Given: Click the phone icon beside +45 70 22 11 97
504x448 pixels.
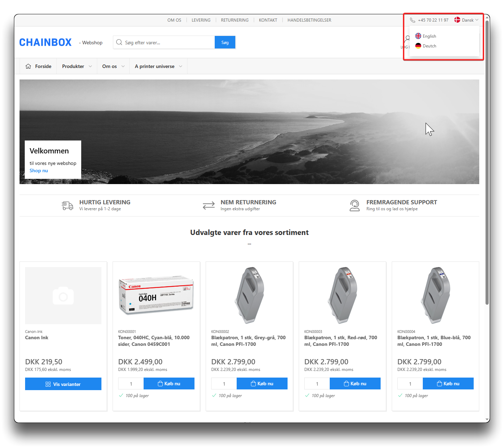Looking at the screenshot, I should click(x=412, y=20).
